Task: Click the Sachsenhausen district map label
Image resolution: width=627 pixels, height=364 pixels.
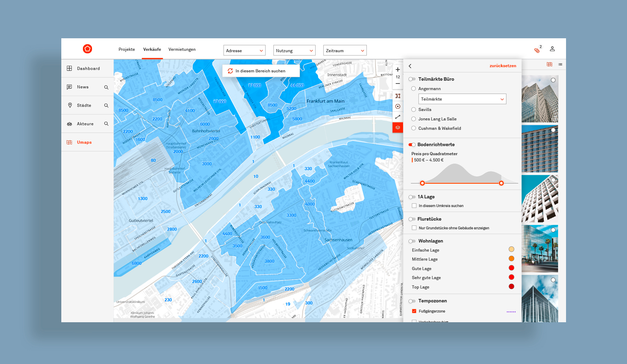Action: pos(339,240)
